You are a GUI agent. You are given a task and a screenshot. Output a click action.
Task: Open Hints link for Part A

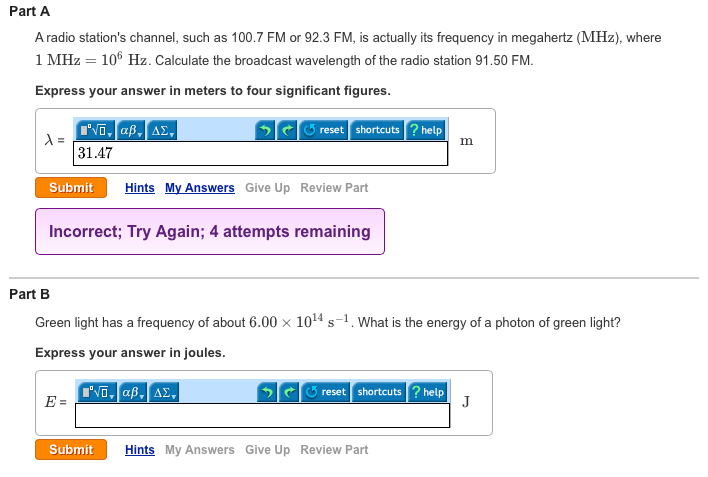coord(140,187)
